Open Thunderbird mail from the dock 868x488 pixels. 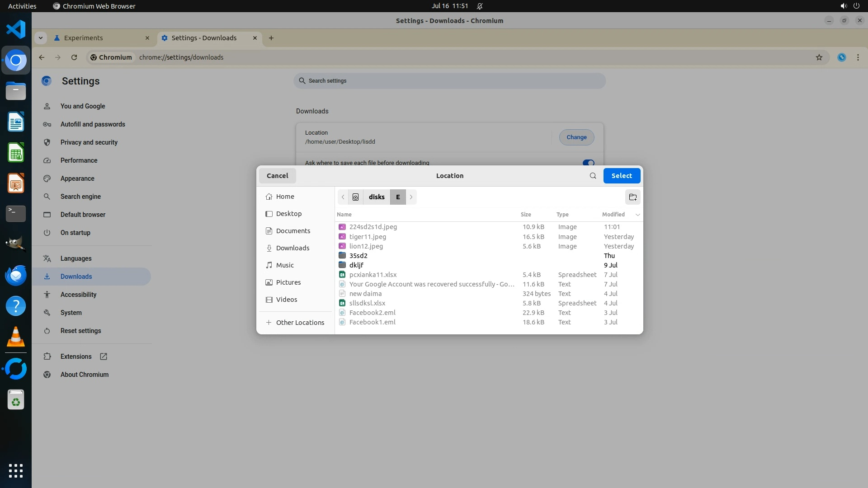(16, 275)
